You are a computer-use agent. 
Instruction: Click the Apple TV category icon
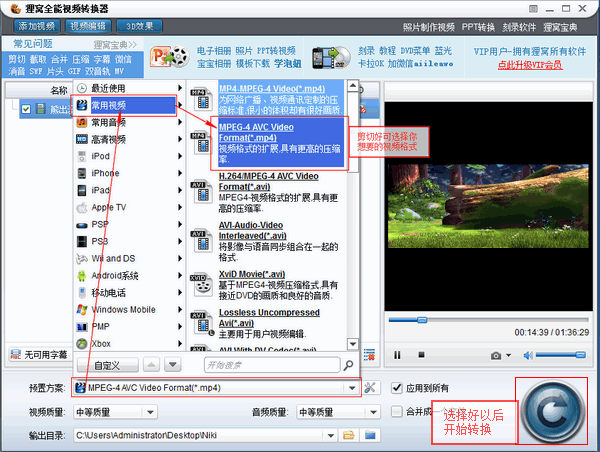82,207
